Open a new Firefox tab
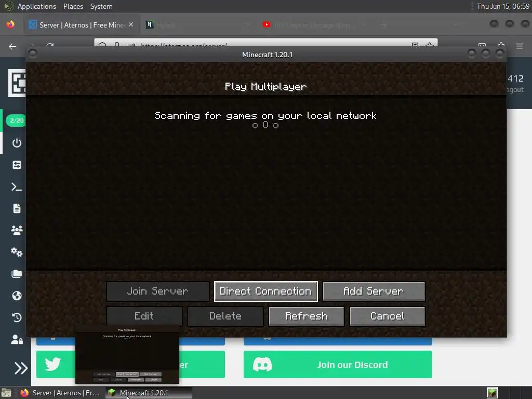532x399 pixels. click(384, 25)
